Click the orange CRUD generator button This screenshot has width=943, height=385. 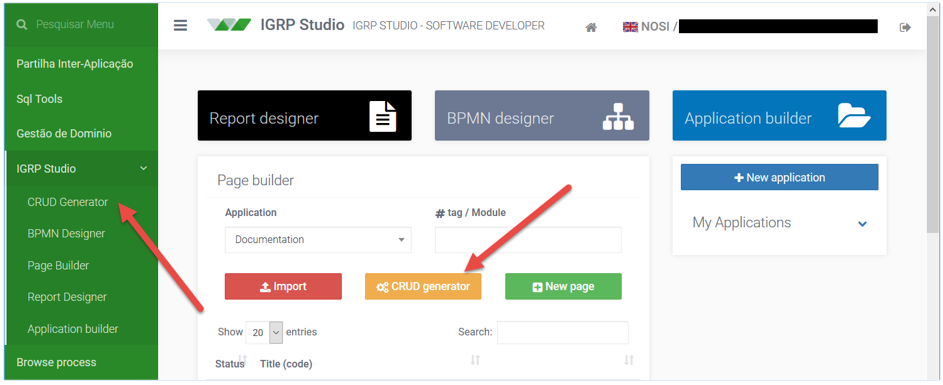click(x=423, y=286)
